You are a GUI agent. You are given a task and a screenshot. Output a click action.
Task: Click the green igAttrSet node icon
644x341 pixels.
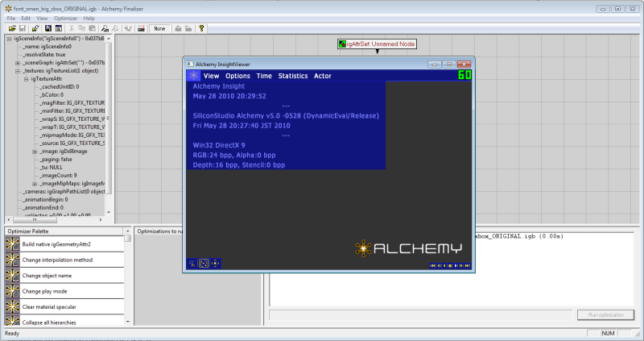tap(342, 44)
